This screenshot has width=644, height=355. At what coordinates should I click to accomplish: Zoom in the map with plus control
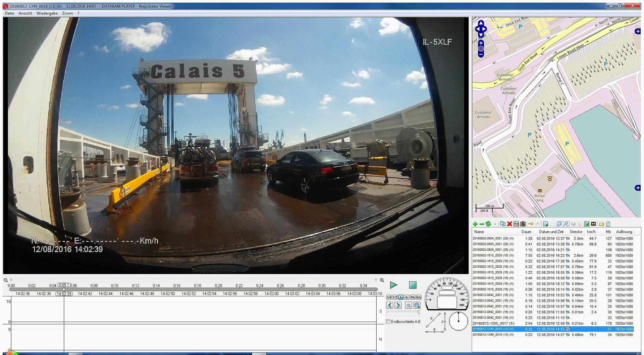pyautogui.click(x=481, y=43)
